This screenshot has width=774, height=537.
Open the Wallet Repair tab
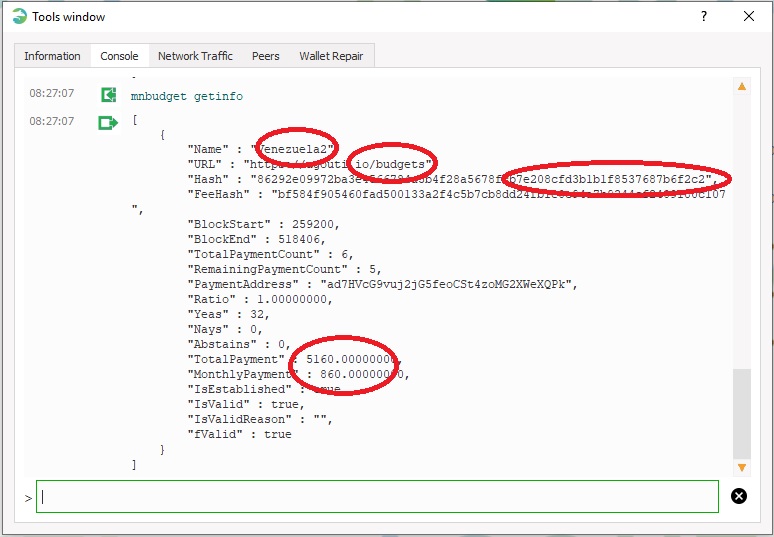tap(331, 56)
